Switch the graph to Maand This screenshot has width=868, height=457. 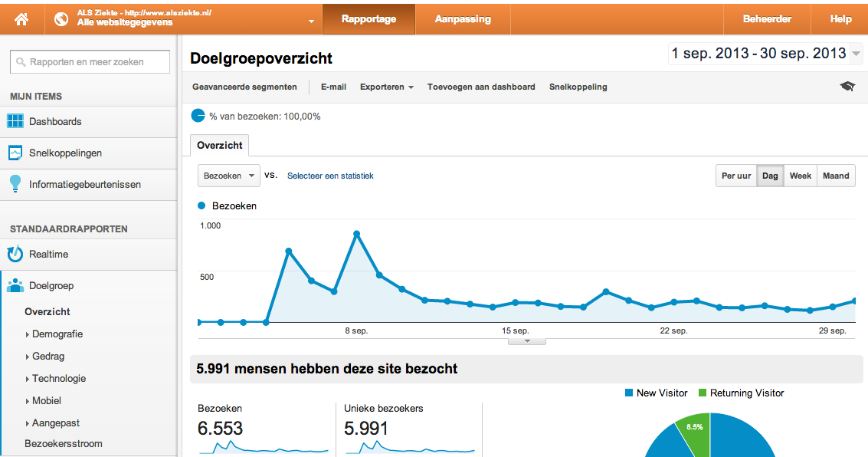tap(836, 176)
